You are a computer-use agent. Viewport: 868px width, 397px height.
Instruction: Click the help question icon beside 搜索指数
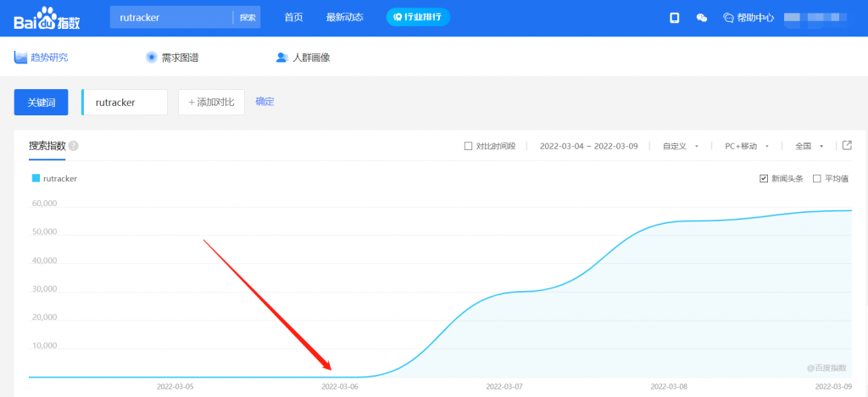coord(74,146)
